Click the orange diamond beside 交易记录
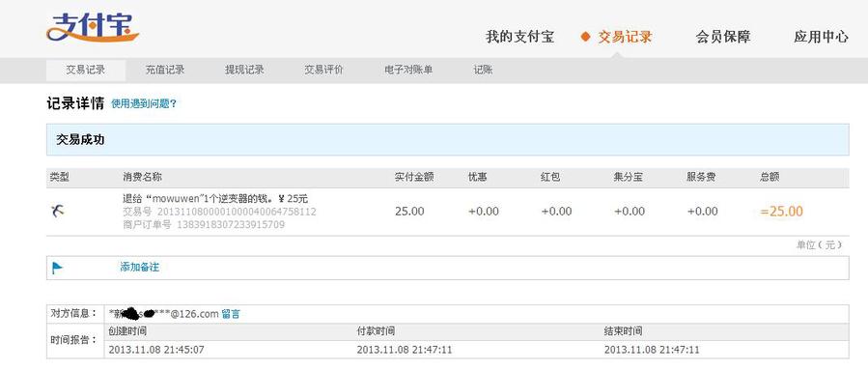868x371 pixels. click(586, 37)
